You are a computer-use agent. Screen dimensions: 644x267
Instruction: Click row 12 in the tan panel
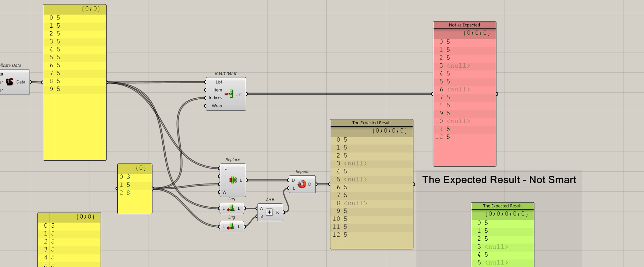click(371, 235)
